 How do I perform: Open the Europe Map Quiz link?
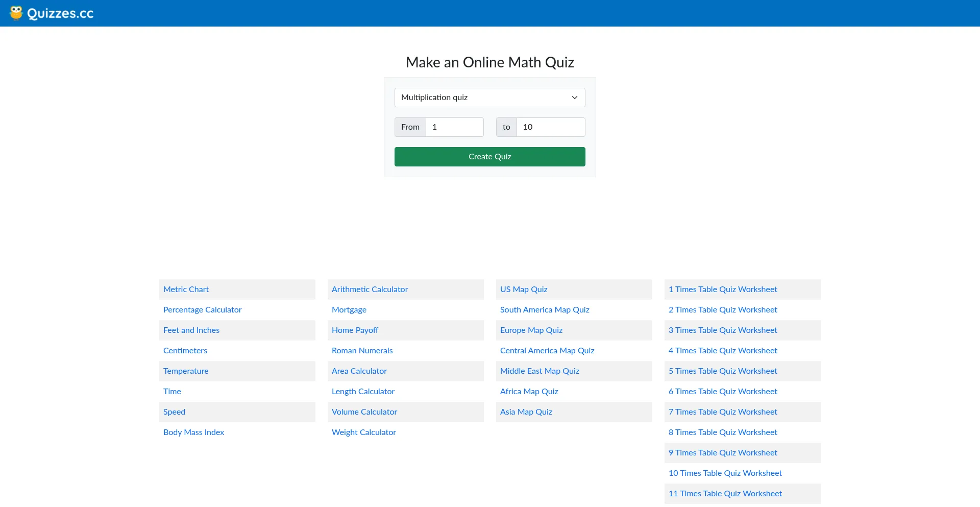[531, 330]
